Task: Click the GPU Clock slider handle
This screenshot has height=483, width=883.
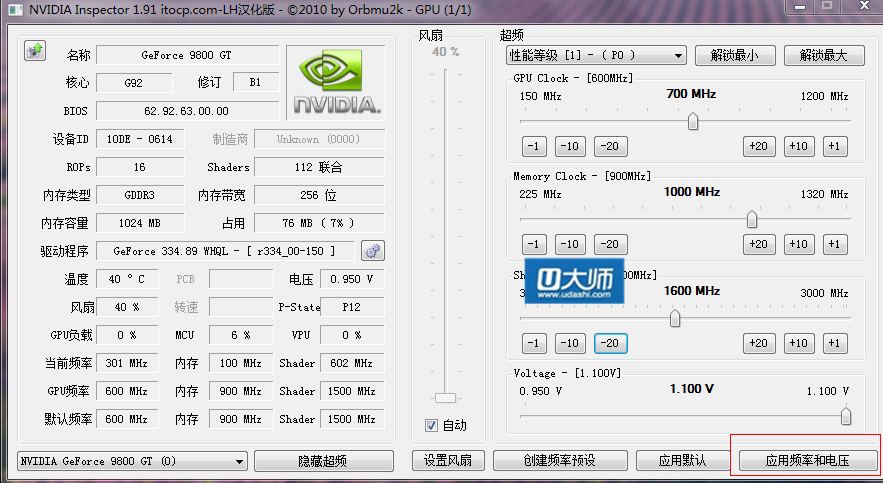Action: click(693, 121)
